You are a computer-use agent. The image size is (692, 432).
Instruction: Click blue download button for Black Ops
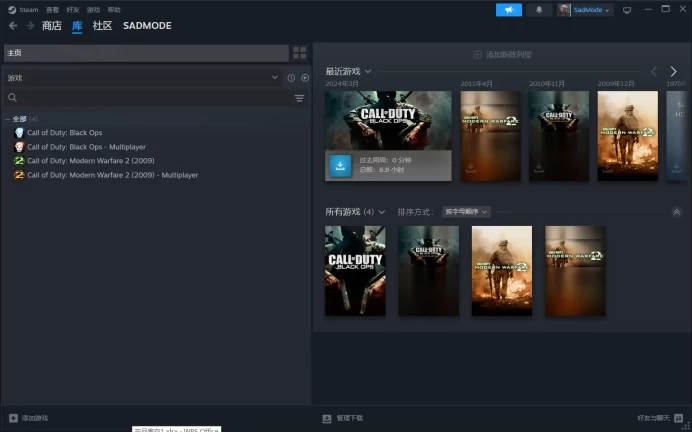pos(340,165)
